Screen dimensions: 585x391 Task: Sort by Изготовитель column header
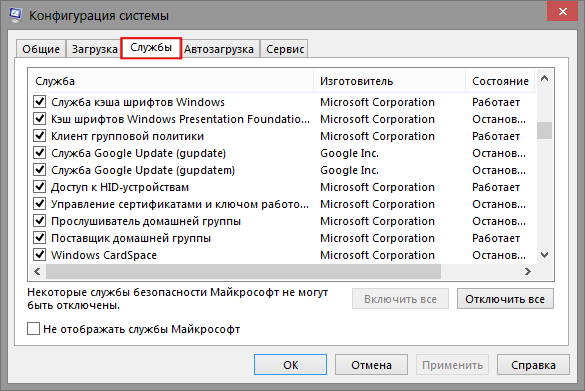coord(390,81)
